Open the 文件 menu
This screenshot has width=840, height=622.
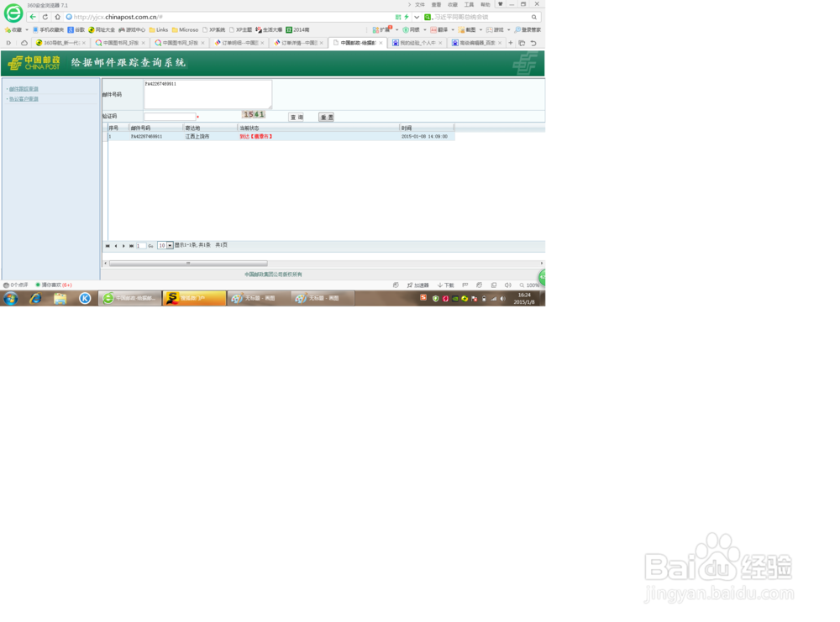coord(420,5)
